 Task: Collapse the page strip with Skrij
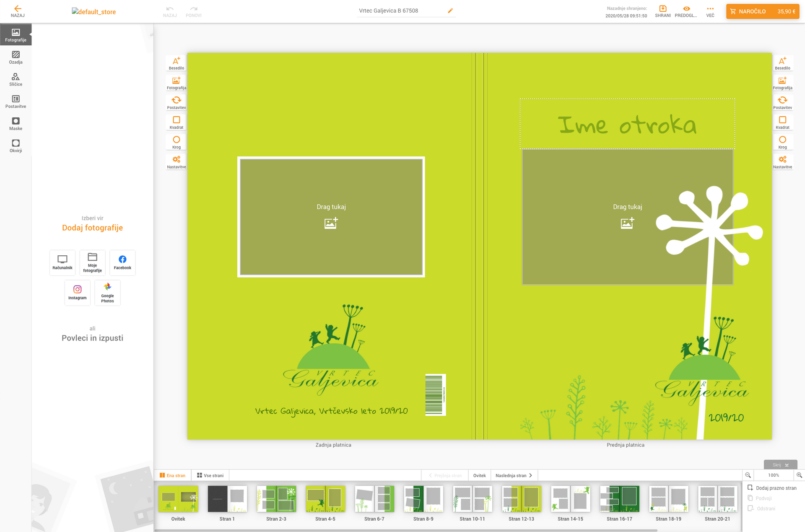pyautogui.click(x=780, y=465)
